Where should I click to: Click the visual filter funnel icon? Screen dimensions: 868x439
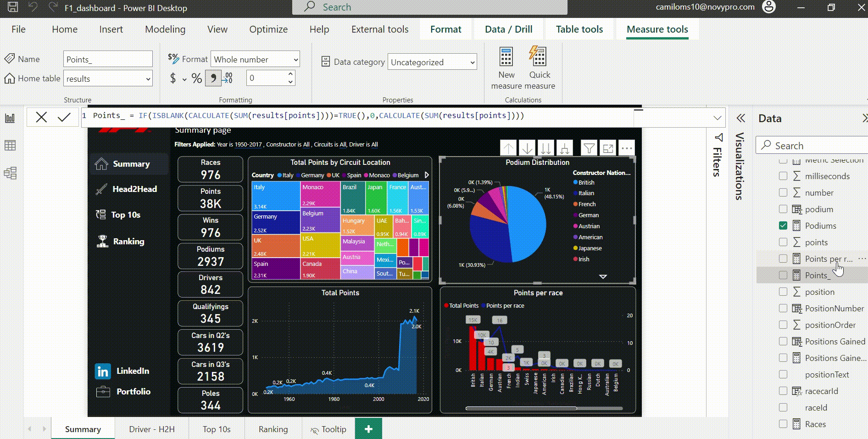click(x=589, y=148)
